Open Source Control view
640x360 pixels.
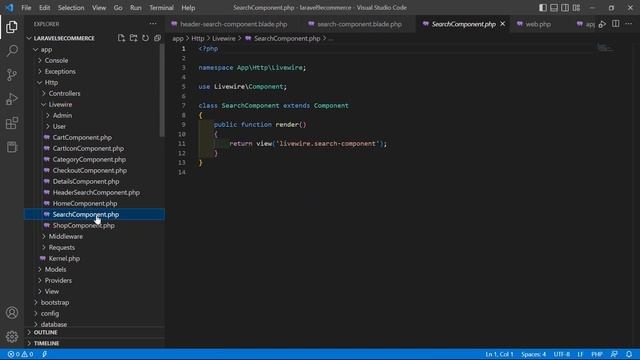point(12,75)
